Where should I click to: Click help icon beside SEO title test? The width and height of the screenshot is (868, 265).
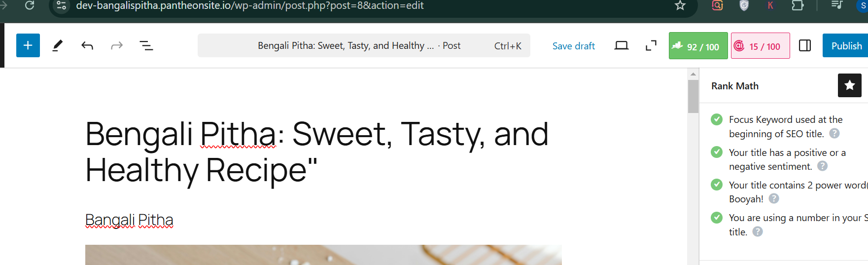coord(834,133)
